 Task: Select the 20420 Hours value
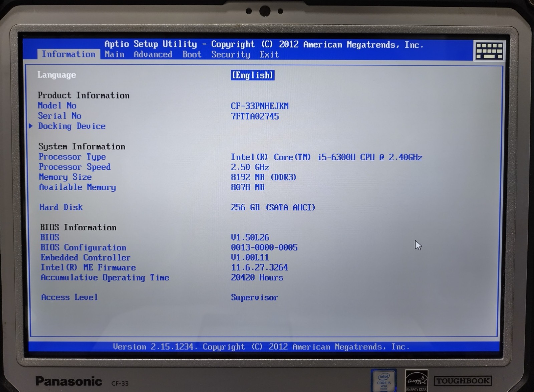pyautogui.click(x=257, y=277)
